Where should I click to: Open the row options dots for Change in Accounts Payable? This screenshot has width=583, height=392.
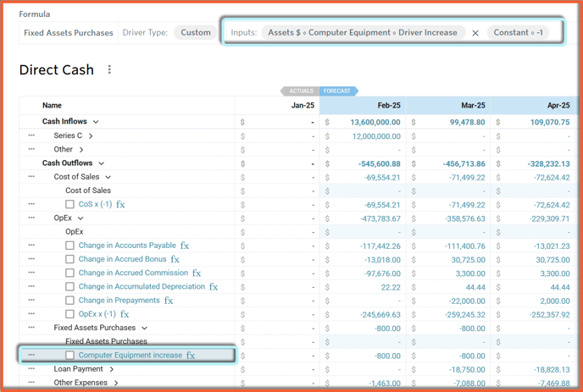pos(31,246)
